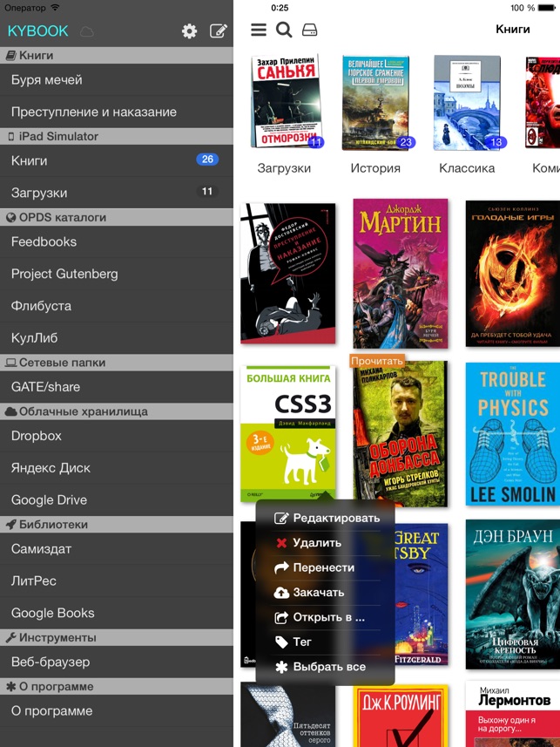
Task: Open Загрузки item in sidebar
Action: click(x=117, y=193)
